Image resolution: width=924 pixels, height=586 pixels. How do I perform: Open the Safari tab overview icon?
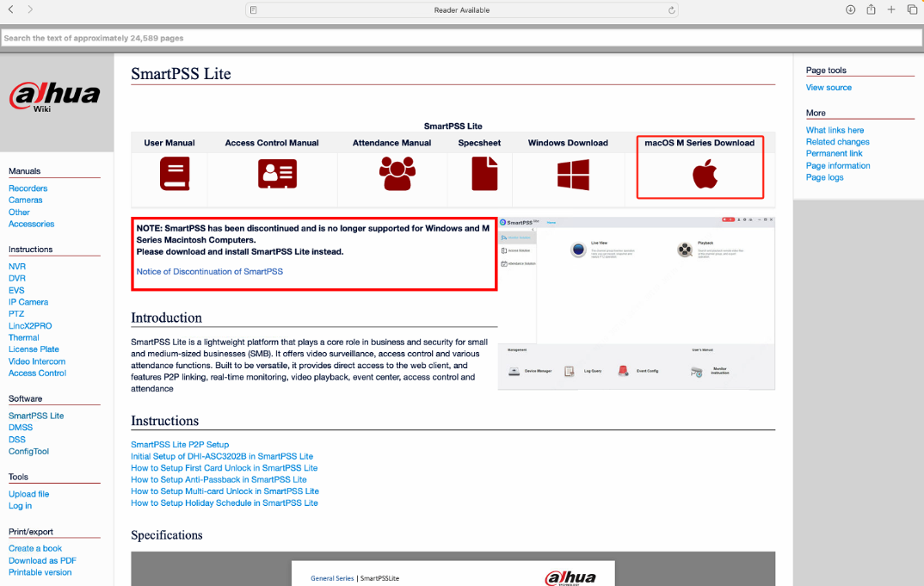coord(912,9)
